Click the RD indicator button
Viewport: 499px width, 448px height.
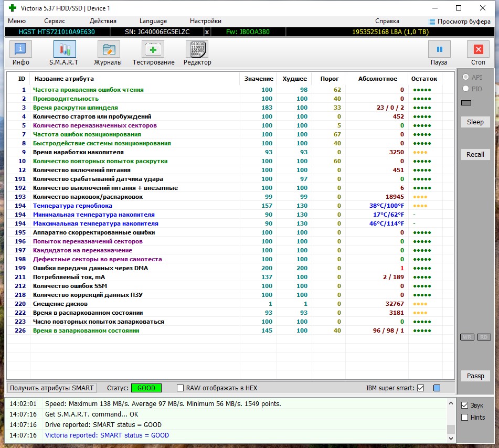tap(484, 337)
